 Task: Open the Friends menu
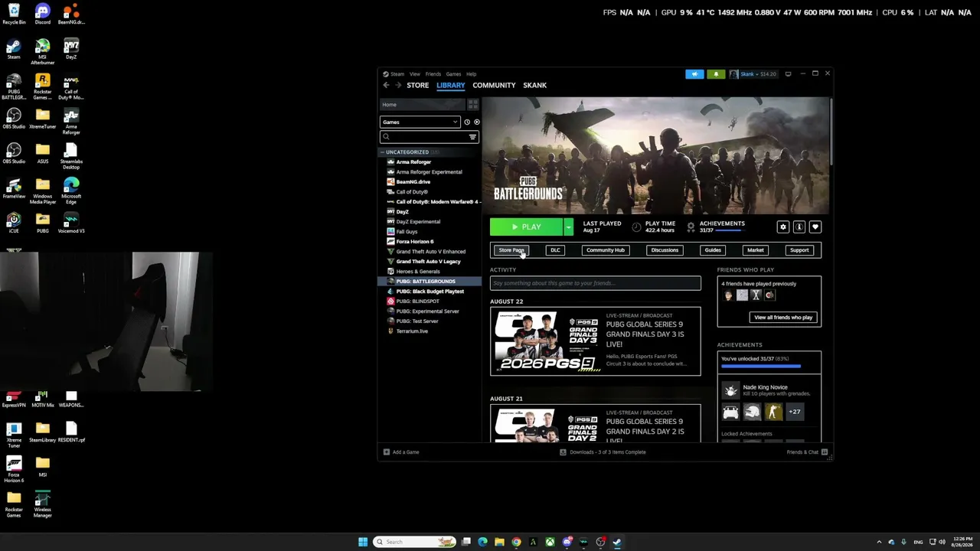433,74
